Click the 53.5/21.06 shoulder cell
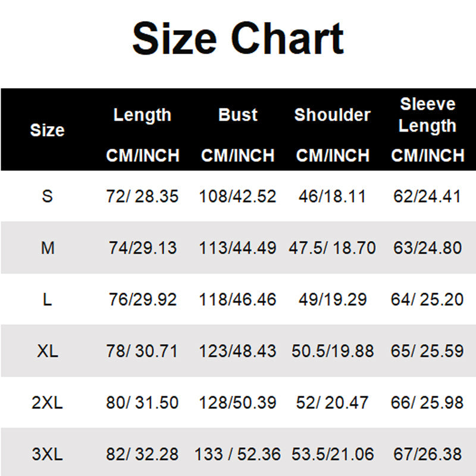This screenshot has height=476, width=476. tap(333, 455)
